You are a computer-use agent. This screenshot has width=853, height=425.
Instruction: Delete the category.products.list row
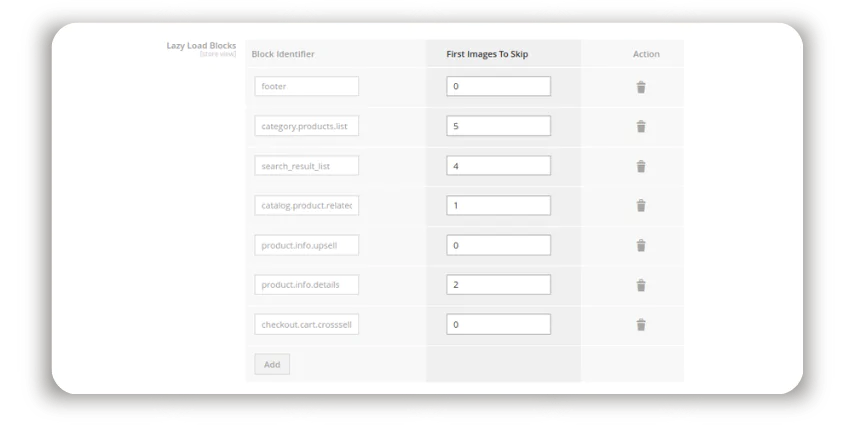641,126
